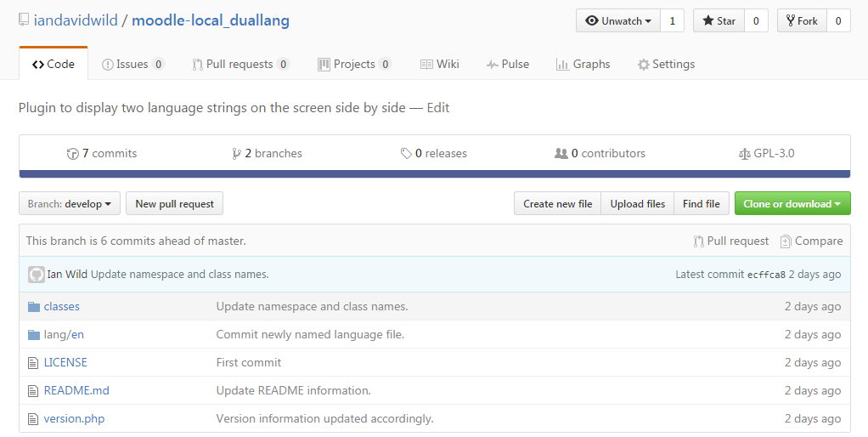The width and height of the screenshot is (868, 437).
Task: Open the Unwatch dropdown
Action: (x=617, y=21)
